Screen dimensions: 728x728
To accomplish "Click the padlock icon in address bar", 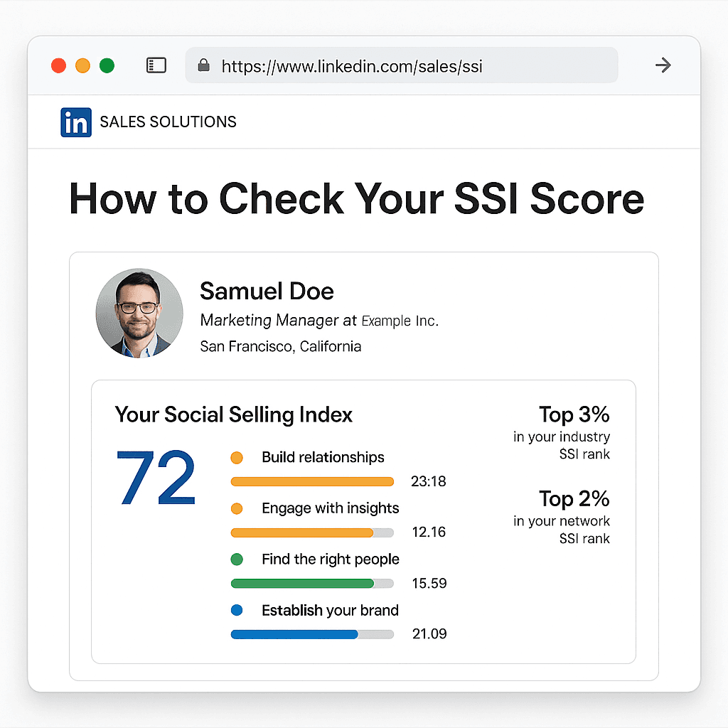I will pos(203,65).
